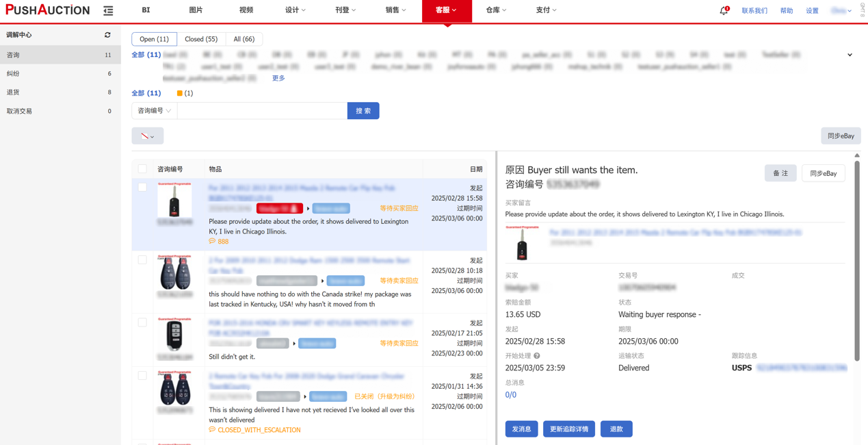Open the flag color dropdown button
868x445 pixels.
click(147, 136)
